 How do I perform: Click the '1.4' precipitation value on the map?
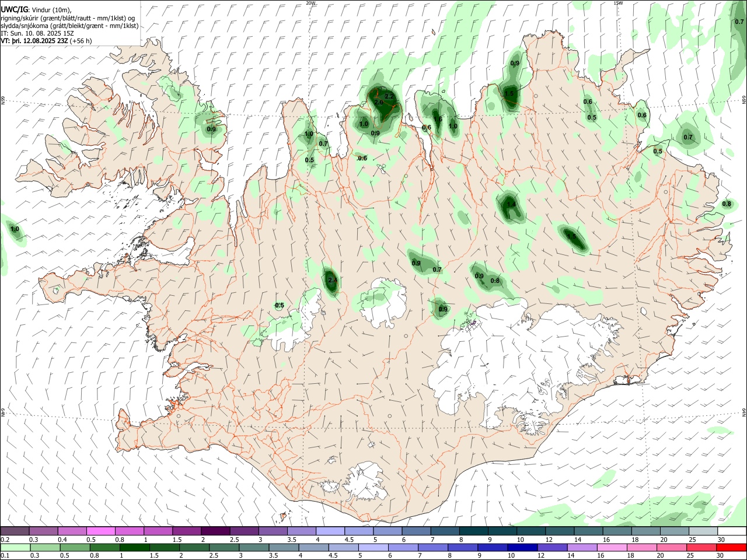click(511, 204)
